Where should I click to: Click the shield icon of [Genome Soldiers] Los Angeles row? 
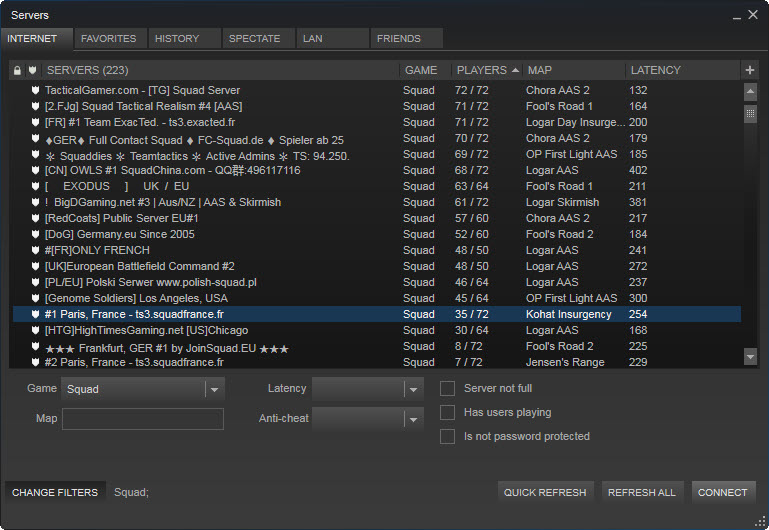tap(35, 298)
